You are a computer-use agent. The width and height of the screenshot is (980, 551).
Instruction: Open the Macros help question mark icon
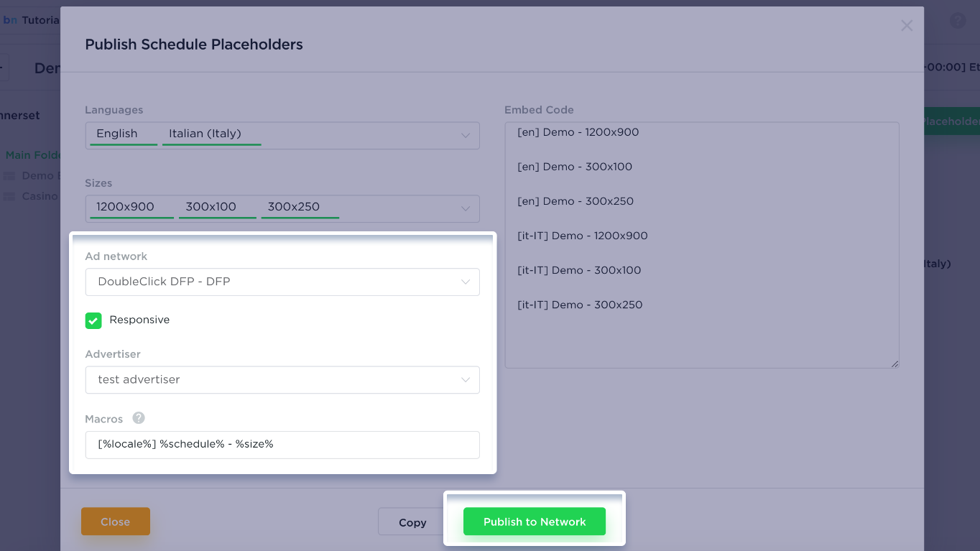click(x=139, y=418)
